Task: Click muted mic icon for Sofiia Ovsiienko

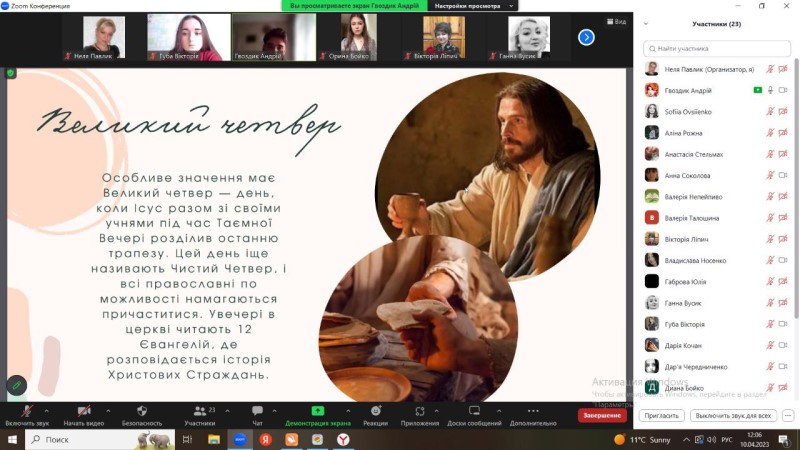Action: click(x=770, y=112)
